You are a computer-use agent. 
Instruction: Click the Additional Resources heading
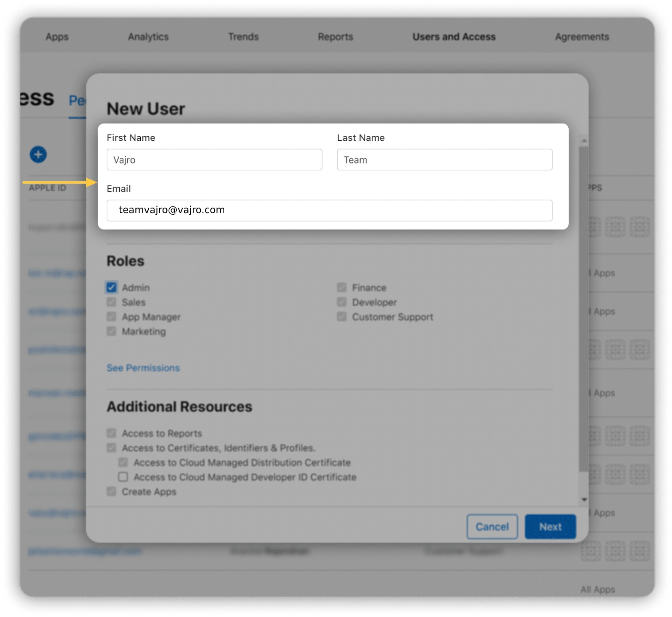pyautogui.click(x=180, y=407)
